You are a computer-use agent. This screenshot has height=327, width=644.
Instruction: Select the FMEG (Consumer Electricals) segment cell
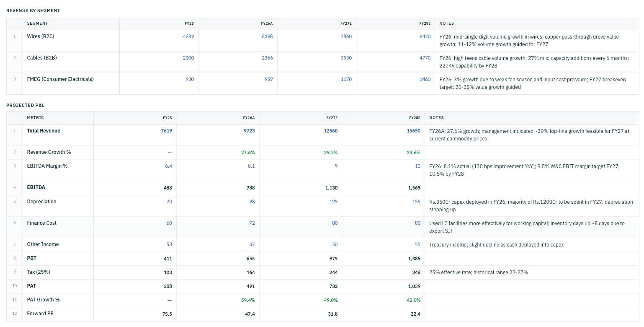pyautogui.click(x=71, y=83)
